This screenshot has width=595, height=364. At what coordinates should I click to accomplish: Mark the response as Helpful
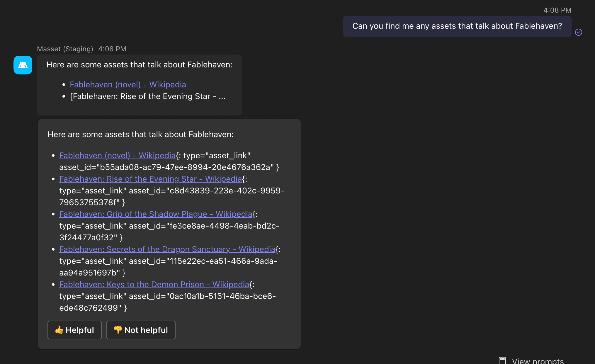coord(74,330)
